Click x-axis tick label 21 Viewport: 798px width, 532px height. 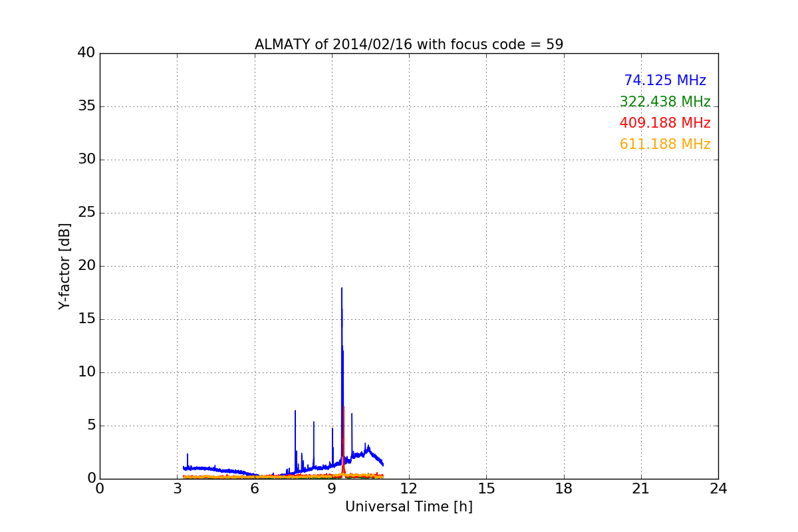pos(641,489)
